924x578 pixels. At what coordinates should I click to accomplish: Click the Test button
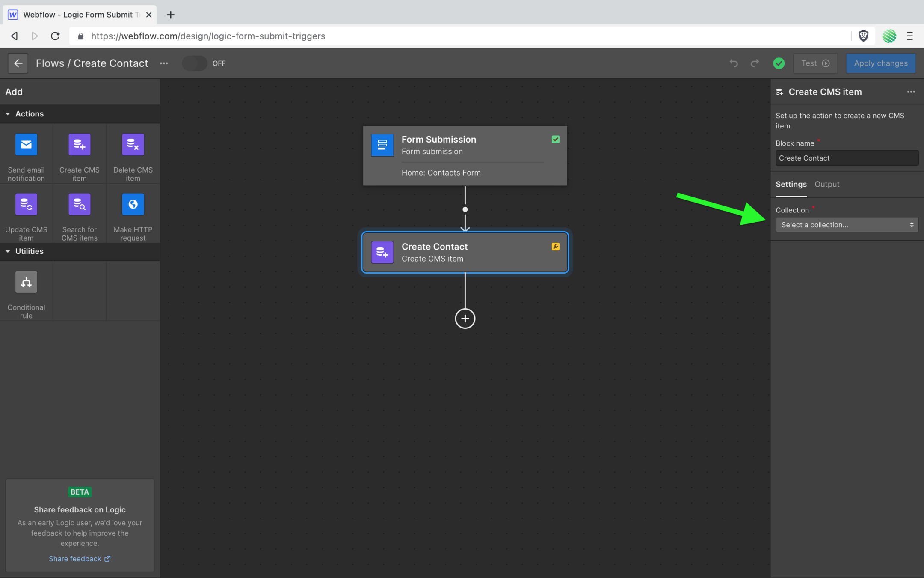point(815,63)
